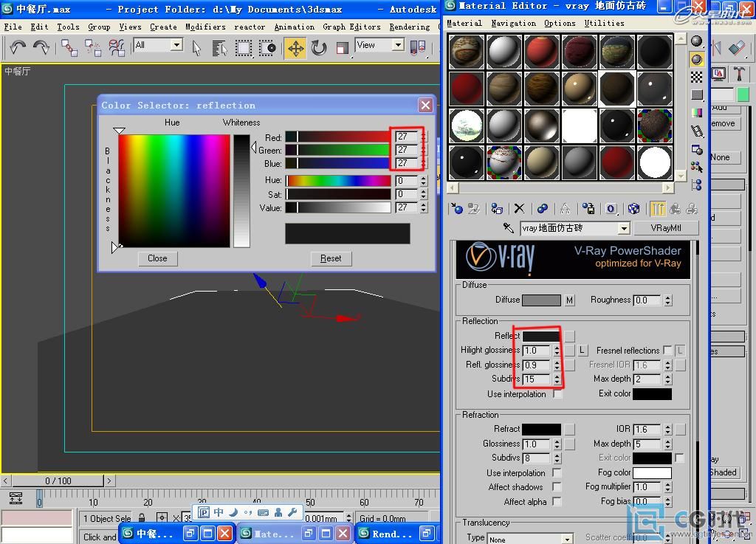Image resolution: width=756 pixels, height=544 pixels.
Task: Choose the Rectangular Selection Region tool
Action: coord(244,48)
